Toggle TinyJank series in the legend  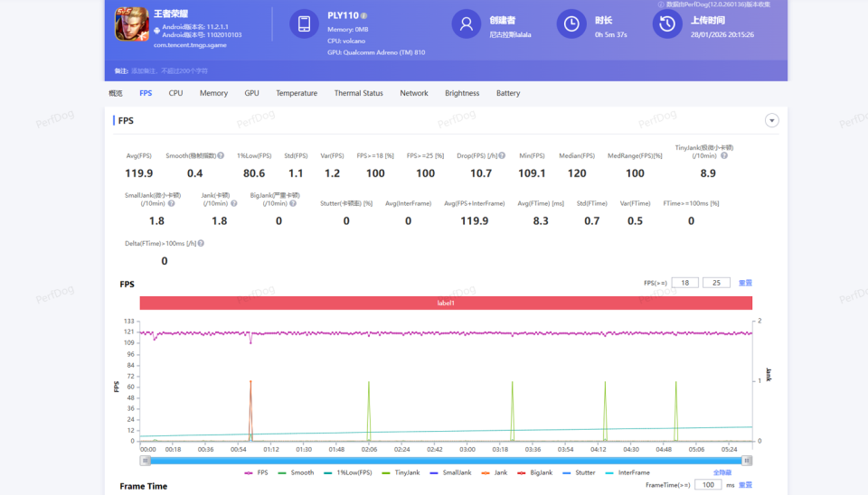[x=401, y=472]
